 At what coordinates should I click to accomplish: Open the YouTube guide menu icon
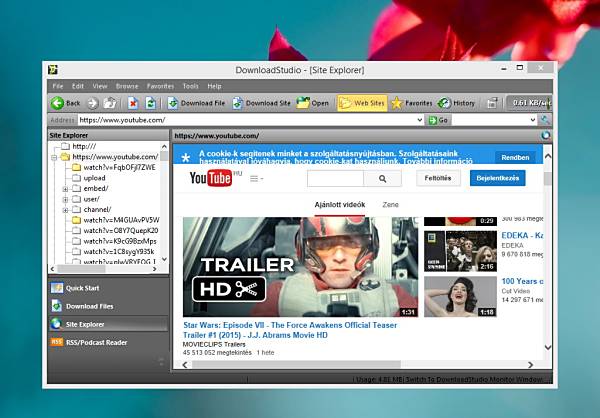point(256,178)
